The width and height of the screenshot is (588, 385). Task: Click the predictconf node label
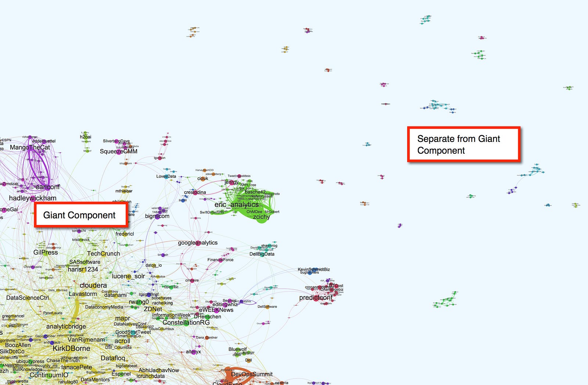pyautogui.click(x=316, y=298)
